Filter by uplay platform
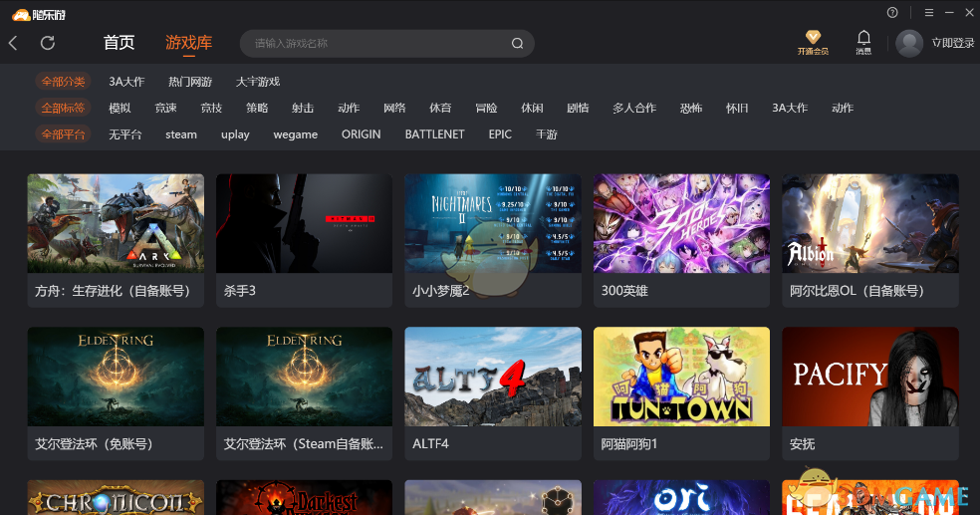The image size is (980, 515). pyautogui.click(x=235, y=134)
